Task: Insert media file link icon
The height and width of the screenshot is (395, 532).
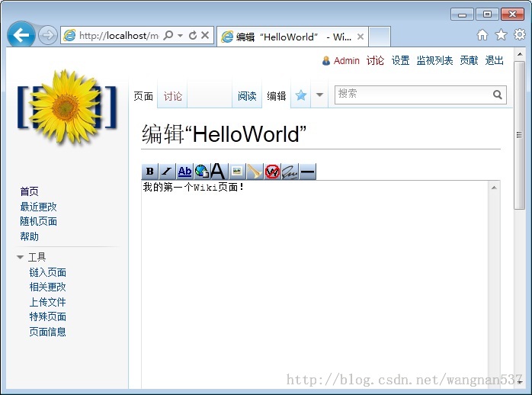Action: pos(255,172)
